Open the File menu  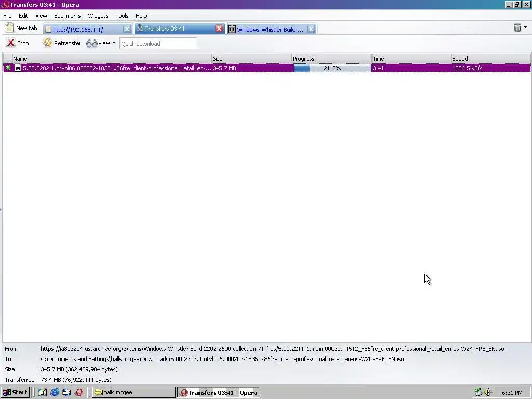click(x=7, y=16)
